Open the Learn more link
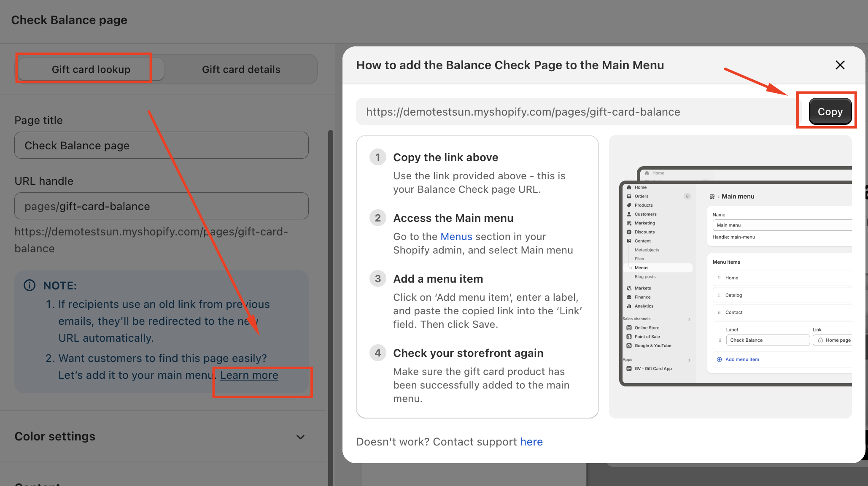The height and width of the screenshot is (486, 868). pyautogui.click(x=249, y=375)
